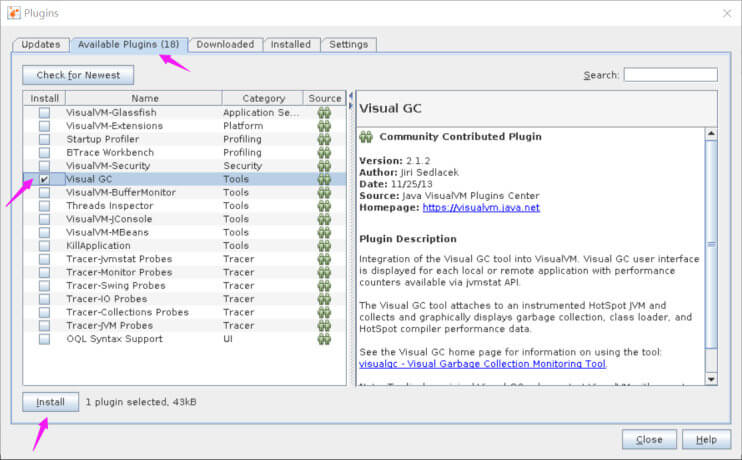
Task: Click the source icon in Tracer-JVM Probes row
Action: [324, 326]
